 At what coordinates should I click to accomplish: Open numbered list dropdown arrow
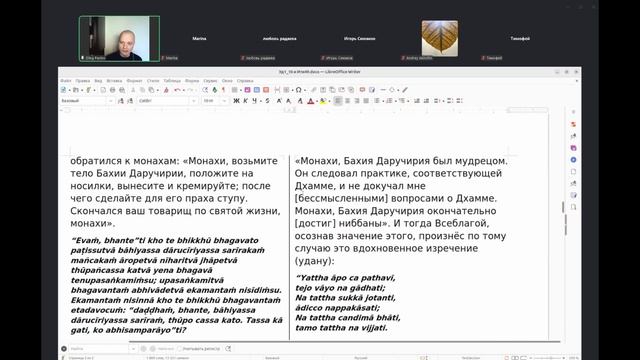[396, 101]
